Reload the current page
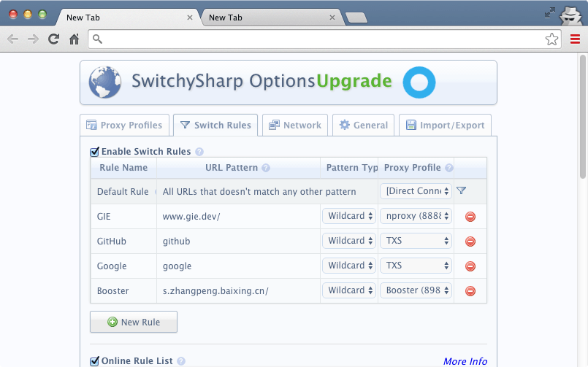This screenshot has width=588, height=367. [x=53, y=39]
